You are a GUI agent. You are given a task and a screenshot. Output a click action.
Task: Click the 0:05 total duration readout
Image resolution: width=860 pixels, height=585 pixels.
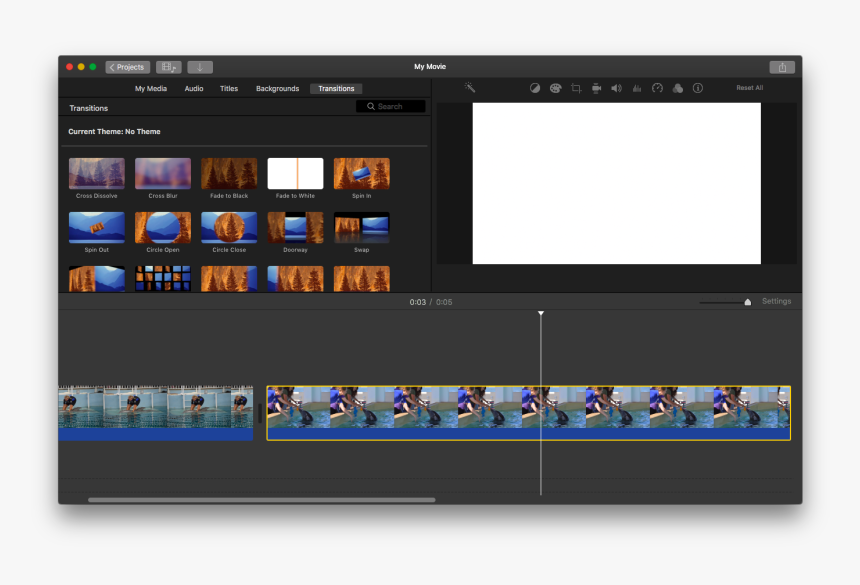click(444, 302)
